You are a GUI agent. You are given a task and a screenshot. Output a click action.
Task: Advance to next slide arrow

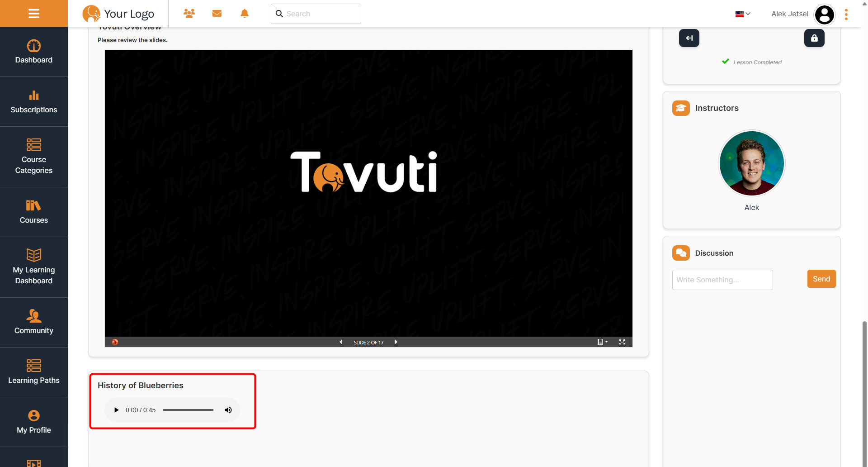point(396,342)
